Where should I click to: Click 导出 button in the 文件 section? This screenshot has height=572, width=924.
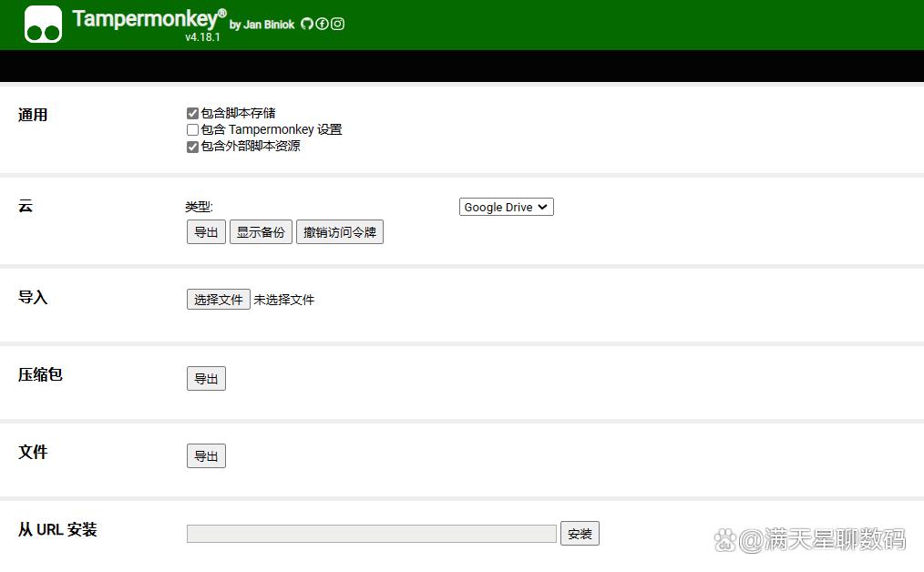[206, 456]
